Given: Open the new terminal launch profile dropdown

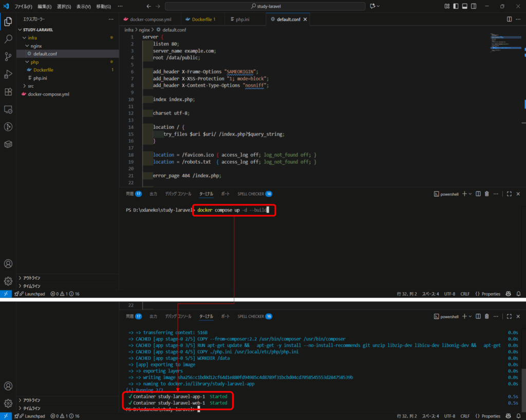Looking at the screenshot, I should tap(471, 194).
